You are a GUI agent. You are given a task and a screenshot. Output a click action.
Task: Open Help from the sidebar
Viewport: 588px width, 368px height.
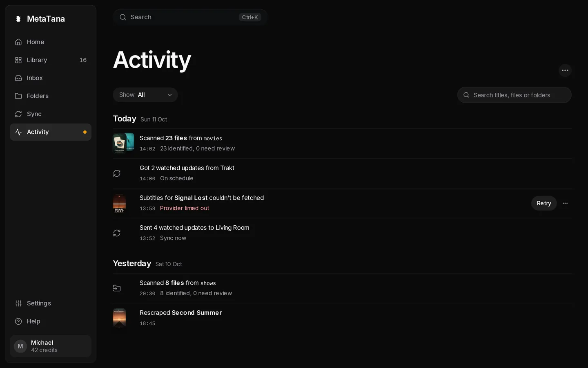[51, 321]
